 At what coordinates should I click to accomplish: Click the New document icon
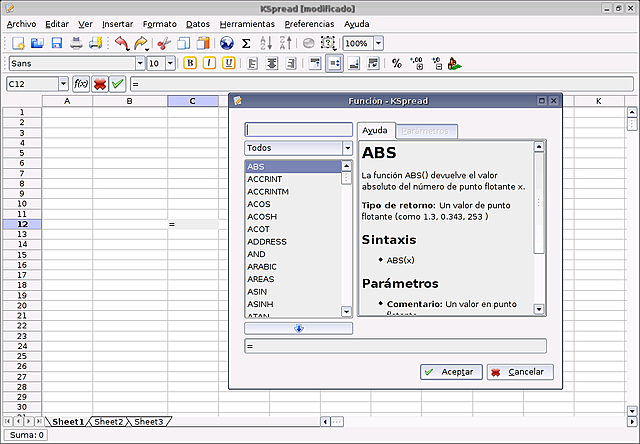coord(18,43)
